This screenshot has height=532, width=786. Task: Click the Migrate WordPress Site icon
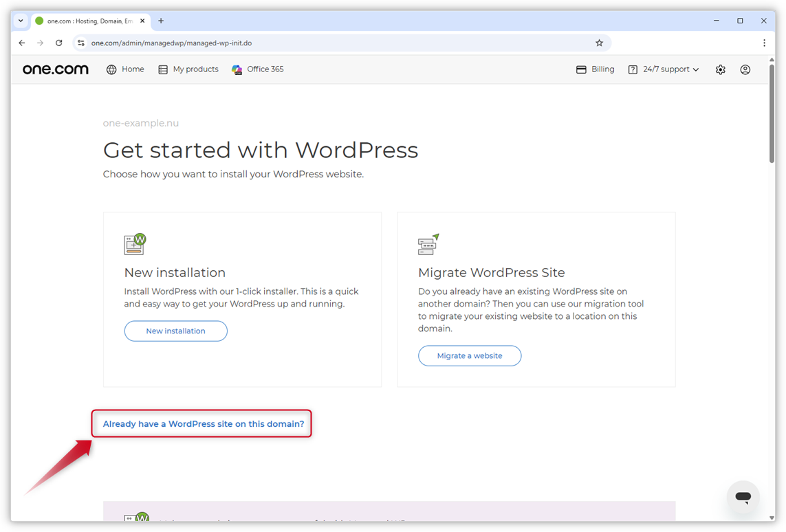(428, 244)
